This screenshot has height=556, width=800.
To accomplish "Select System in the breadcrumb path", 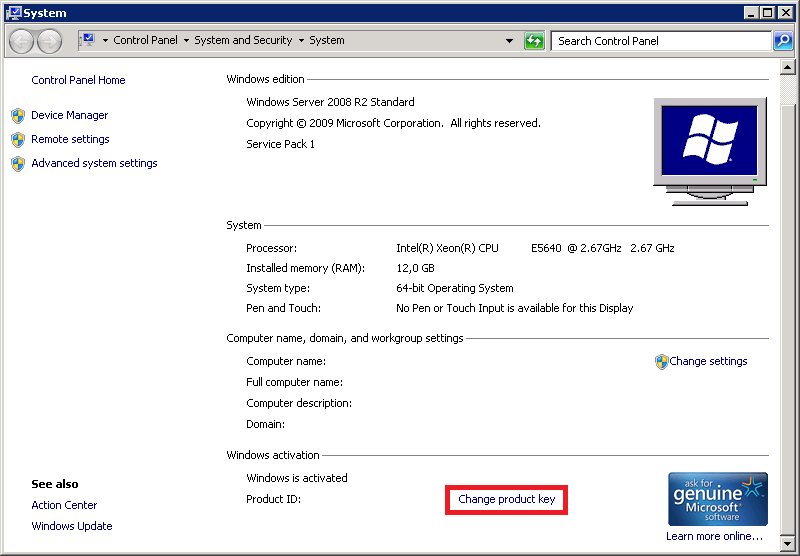I will (327, 40).
